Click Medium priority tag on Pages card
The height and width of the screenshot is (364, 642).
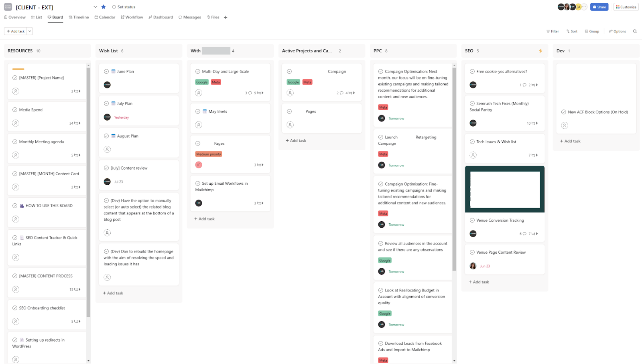209,154
